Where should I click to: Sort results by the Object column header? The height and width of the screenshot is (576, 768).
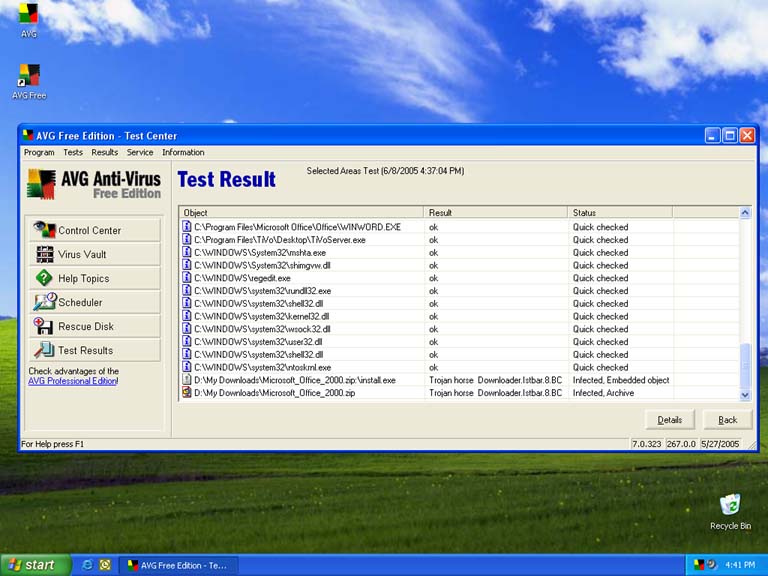302,213
